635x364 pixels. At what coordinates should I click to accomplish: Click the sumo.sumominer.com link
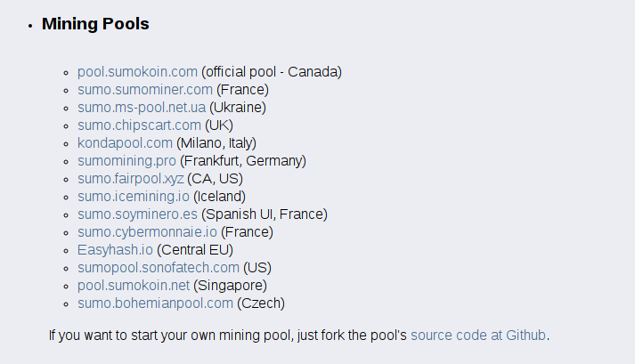[x=145, y=90]
